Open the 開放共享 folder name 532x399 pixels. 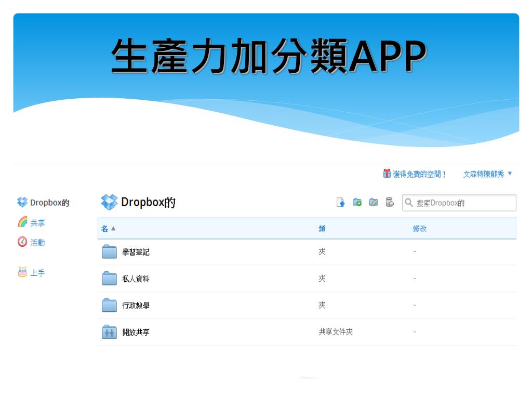[136, 332]
